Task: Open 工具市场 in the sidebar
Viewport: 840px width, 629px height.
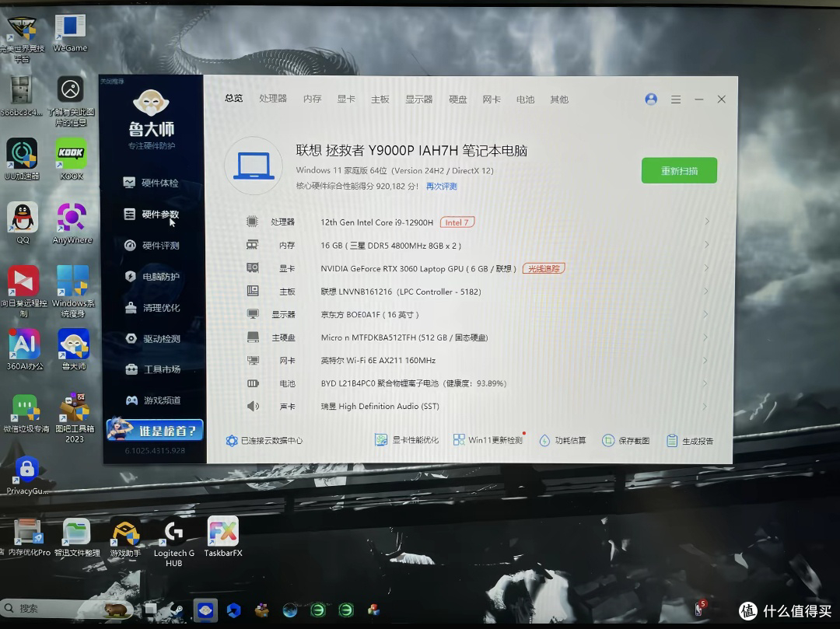Action: (153, 369)
